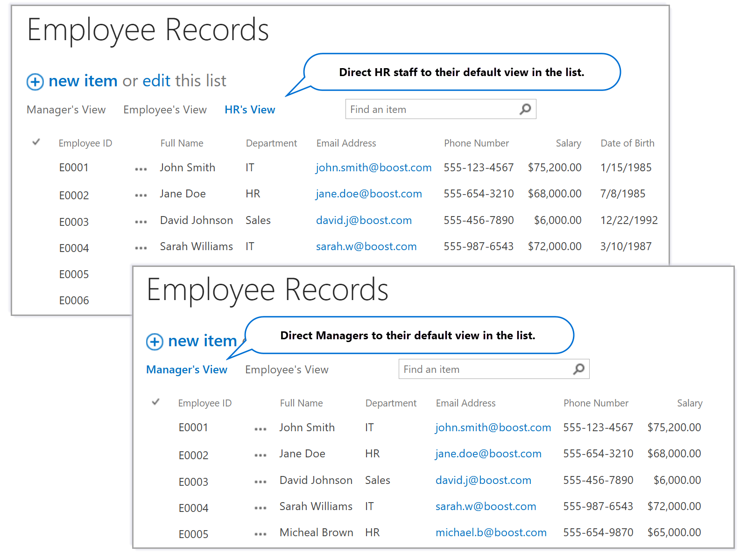The image size is (747, 560).
Task: Open the ellipsis menu for David Johnson in bottom list
Action: click(261, 482)
